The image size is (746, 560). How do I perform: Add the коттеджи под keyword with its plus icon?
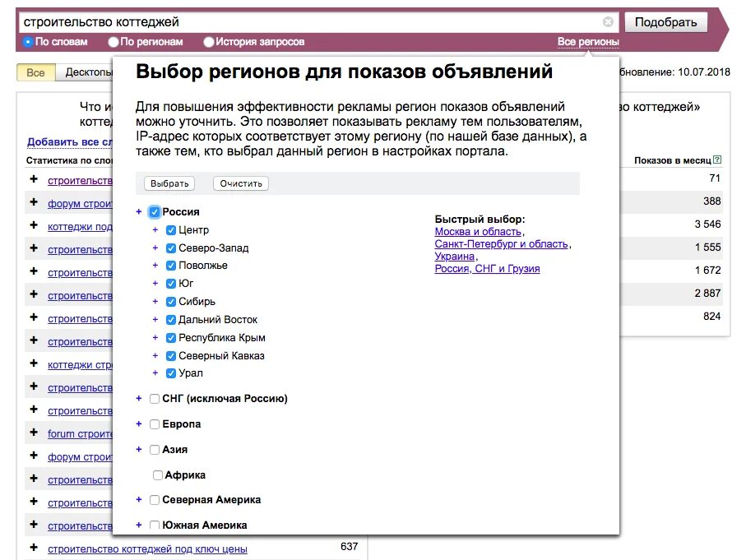pos(34,225)
